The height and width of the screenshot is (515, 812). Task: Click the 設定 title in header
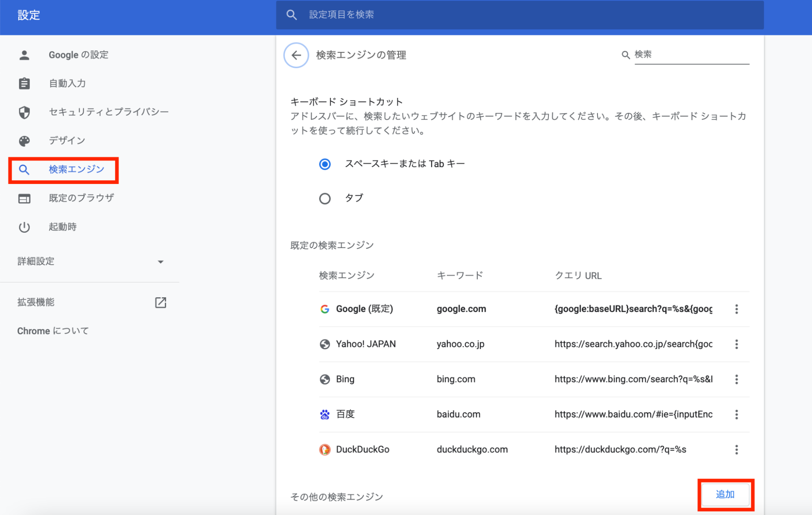point(29,15)
